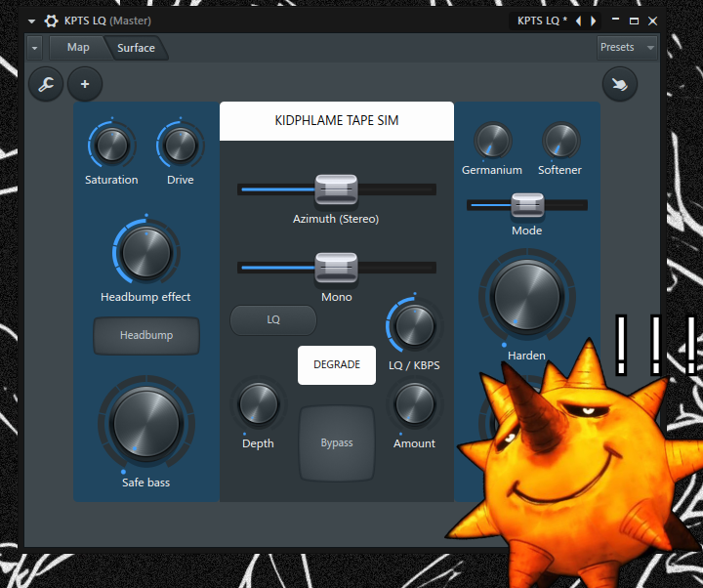Click the Germanium knob

pyautogui.click(x=492, y=141)
